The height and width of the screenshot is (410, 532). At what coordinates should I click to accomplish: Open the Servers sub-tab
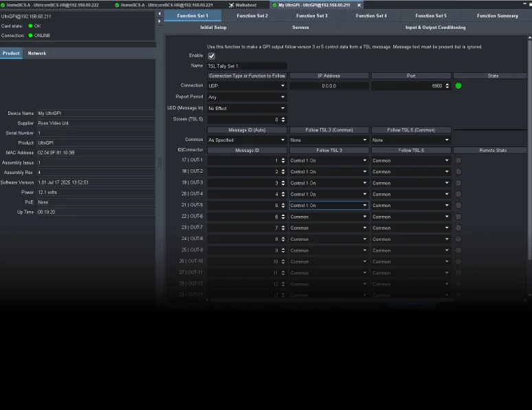point(300,28)
